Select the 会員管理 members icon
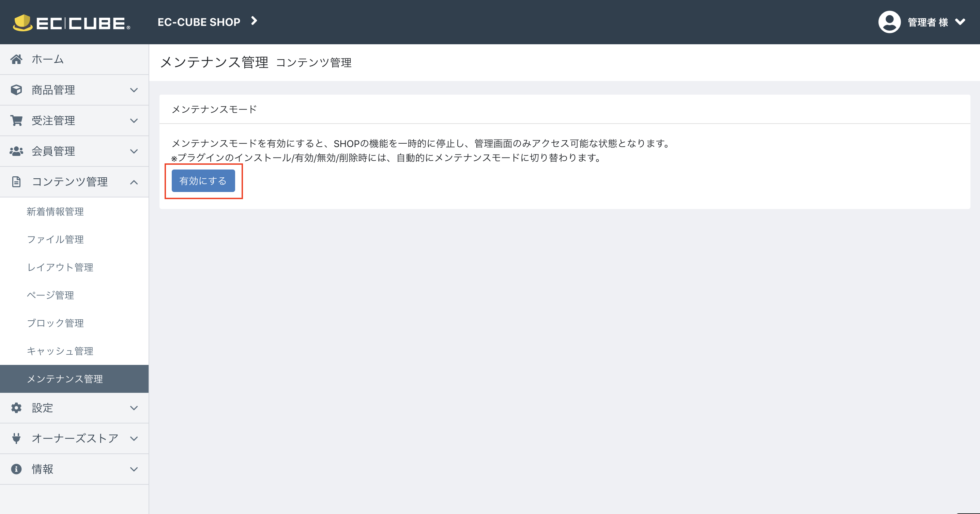 [17, 151]
